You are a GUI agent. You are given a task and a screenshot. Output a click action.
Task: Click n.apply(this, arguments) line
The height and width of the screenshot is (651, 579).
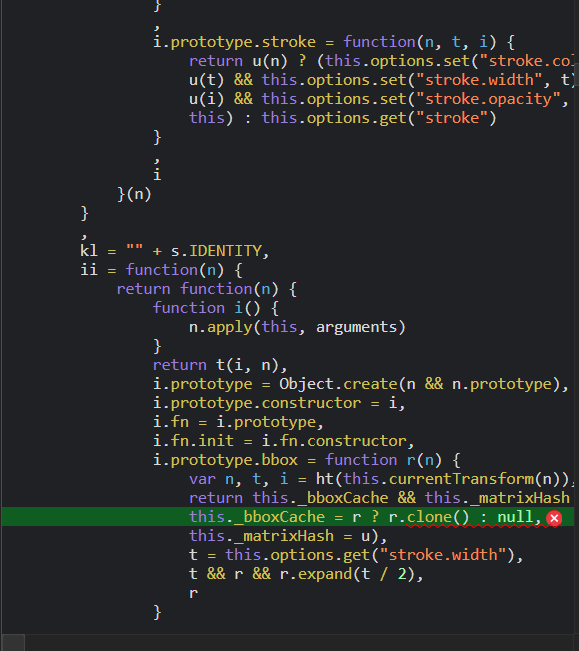(297, 327)
